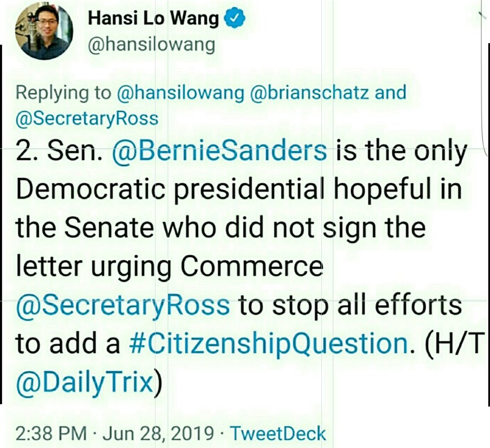Visit the @DailyTrix mention

click(85, 383)
